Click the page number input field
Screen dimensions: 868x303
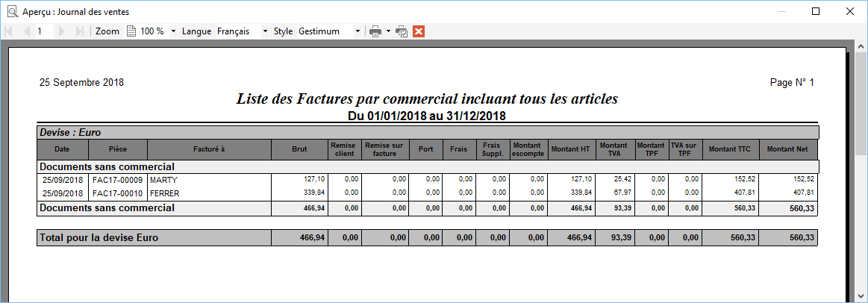point(44,31)
